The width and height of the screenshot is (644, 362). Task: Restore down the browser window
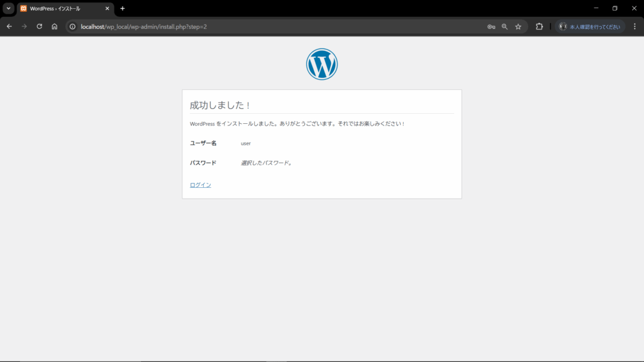pos(615,8)
